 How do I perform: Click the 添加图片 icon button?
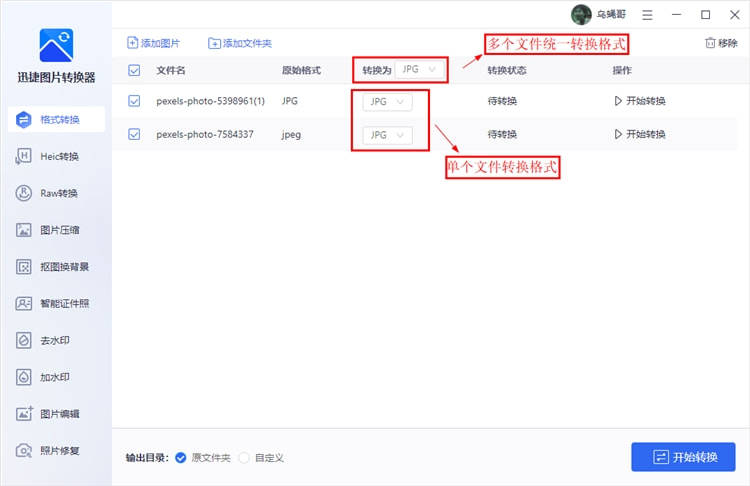click(153, 43)
